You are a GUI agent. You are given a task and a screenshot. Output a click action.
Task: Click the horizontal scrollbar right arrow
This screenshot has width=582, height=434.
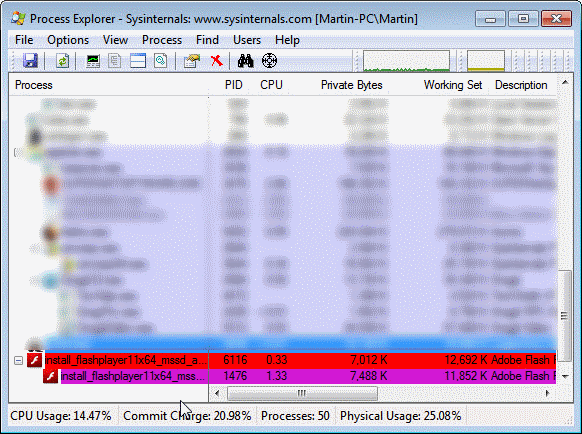(x=547, y=393)
